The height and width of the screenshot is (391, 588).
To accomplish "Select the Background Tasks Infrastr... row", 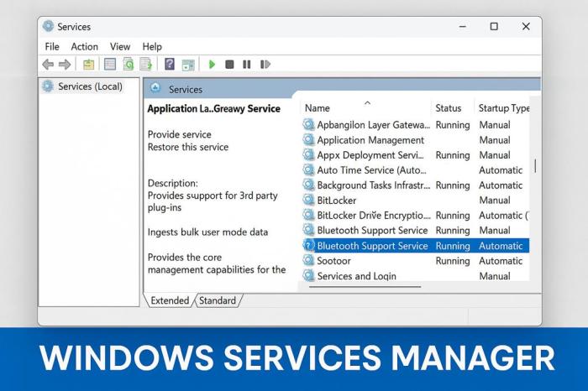I will coord(416,185).
